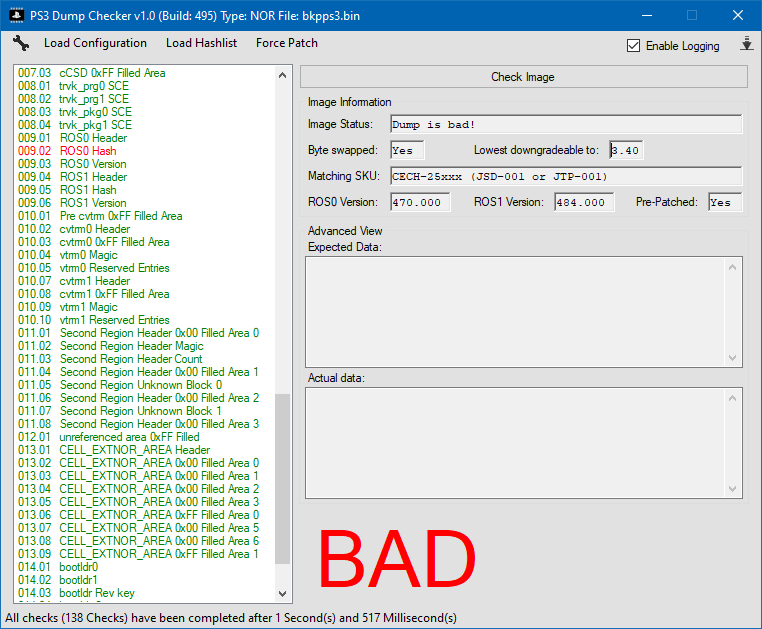Toggle the Enable Logging checkbox
762x629 pixels.
[633, 45]
